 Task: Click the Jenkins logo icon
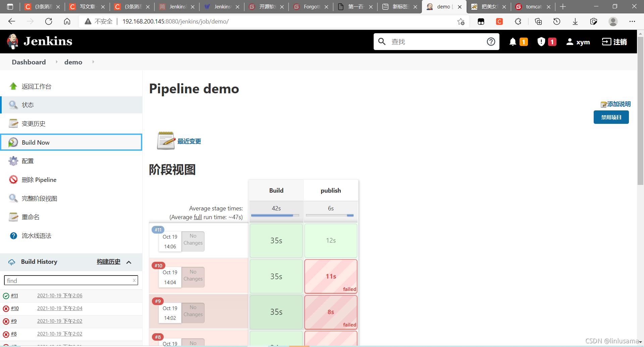tap(13, 41)
